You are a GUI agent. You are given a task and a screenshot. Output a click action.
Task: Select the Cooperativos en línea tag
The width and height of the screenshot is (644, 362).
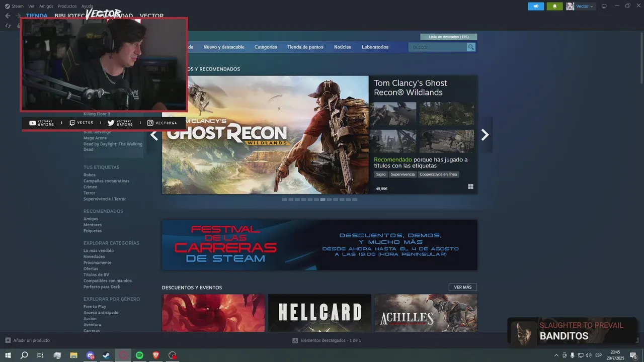point(438,174)
